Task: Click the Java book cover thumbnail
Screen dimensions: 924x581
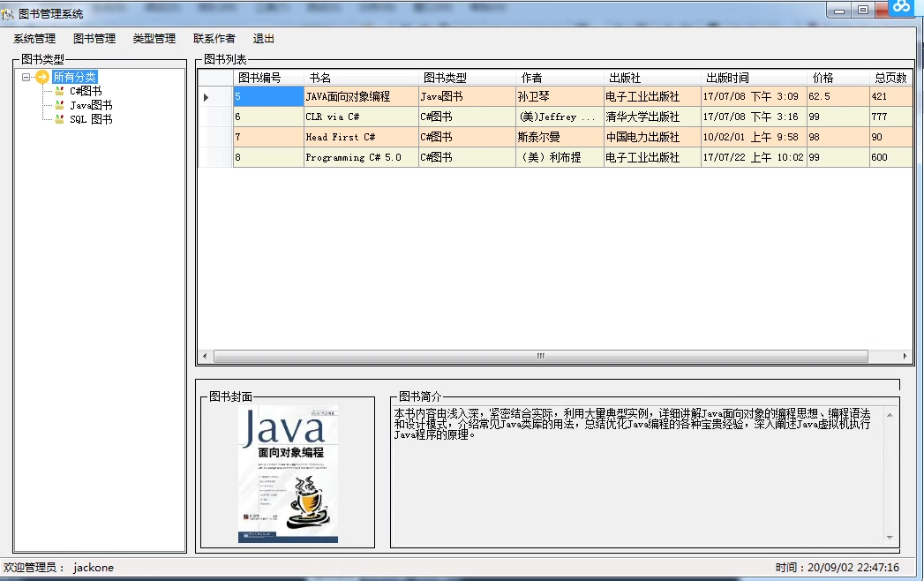Action: [x=289, y=474]
